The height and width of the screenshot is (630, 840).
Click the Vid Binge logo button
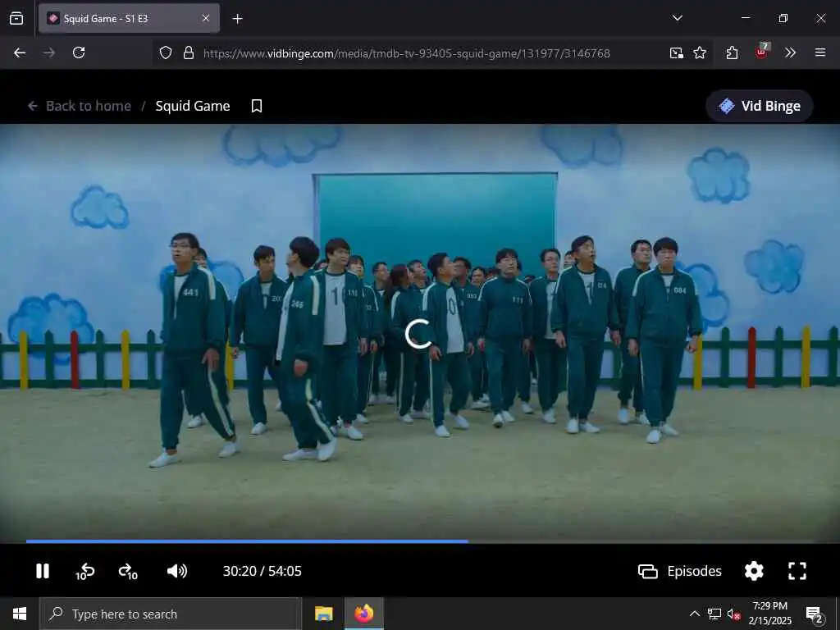760,106
